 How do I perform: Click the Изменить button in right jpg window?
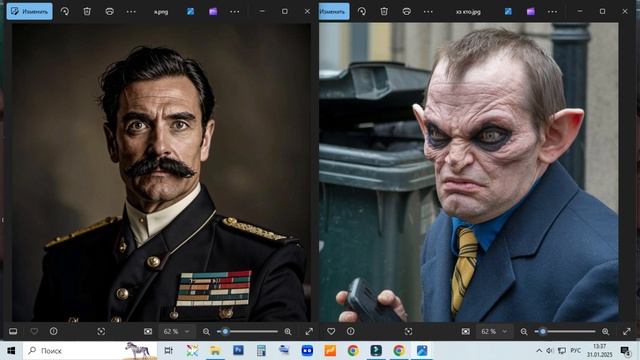(334, 11)
